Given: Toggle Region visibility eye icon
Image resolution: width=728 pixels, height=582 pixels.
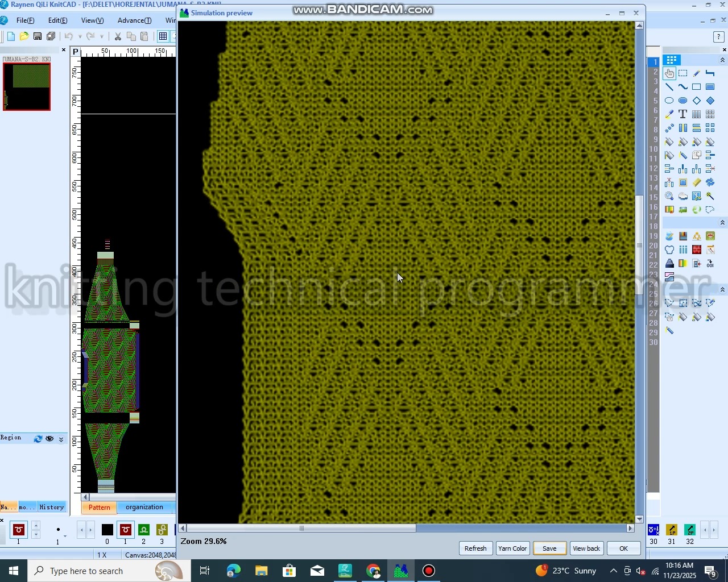Looking at the screenshot, I should click(49, 439).
